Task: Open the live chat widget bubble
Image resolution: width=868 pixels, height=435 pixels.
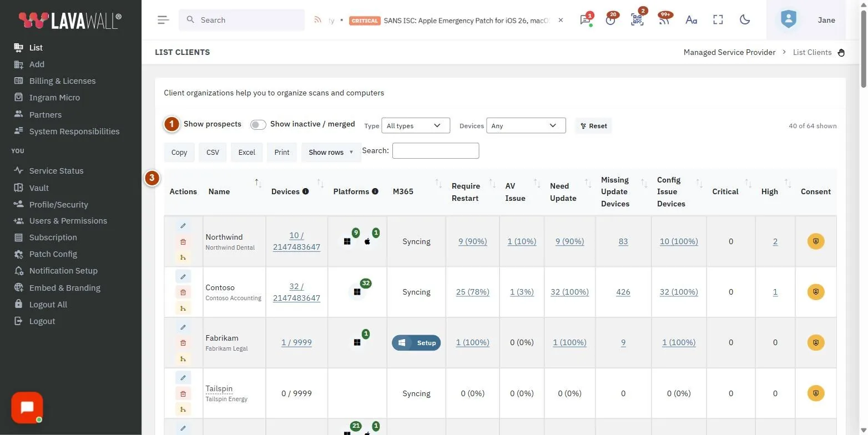Action: tap(27, 408)
